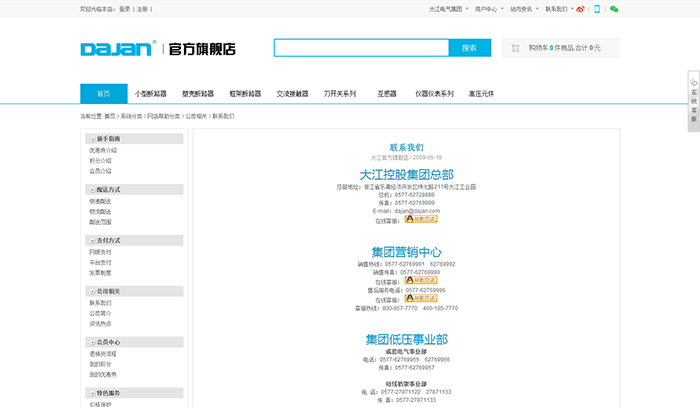The image size is (700, 407).
Task: Click the 联系我们 article title
Action: [407, 147]
